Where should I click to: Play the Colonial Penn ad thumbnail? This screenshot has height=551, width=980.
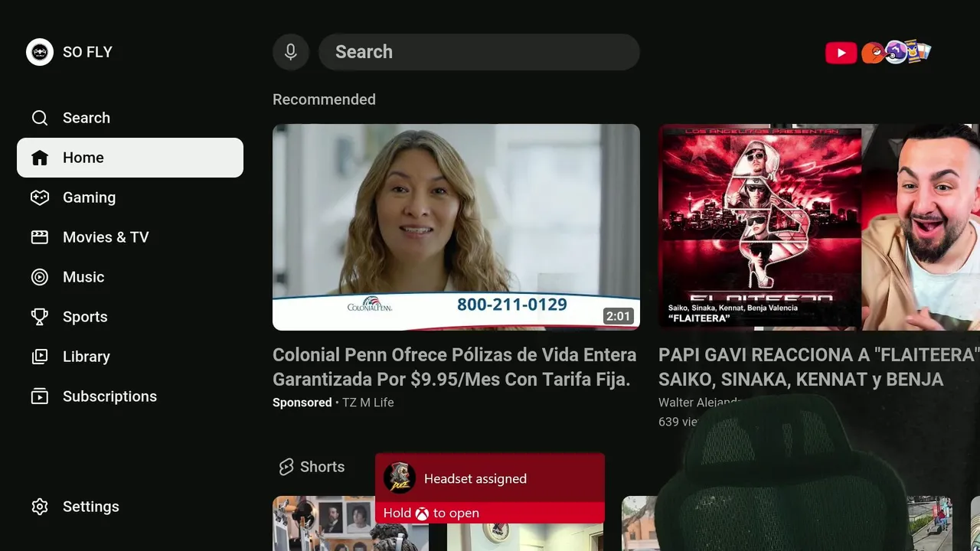(456, 227)
